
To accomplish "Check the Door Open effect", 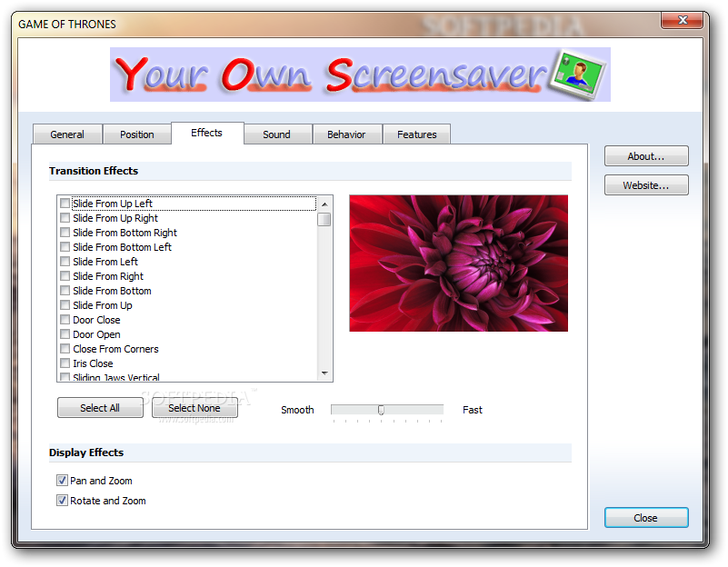I will click(x=65, y=334).
